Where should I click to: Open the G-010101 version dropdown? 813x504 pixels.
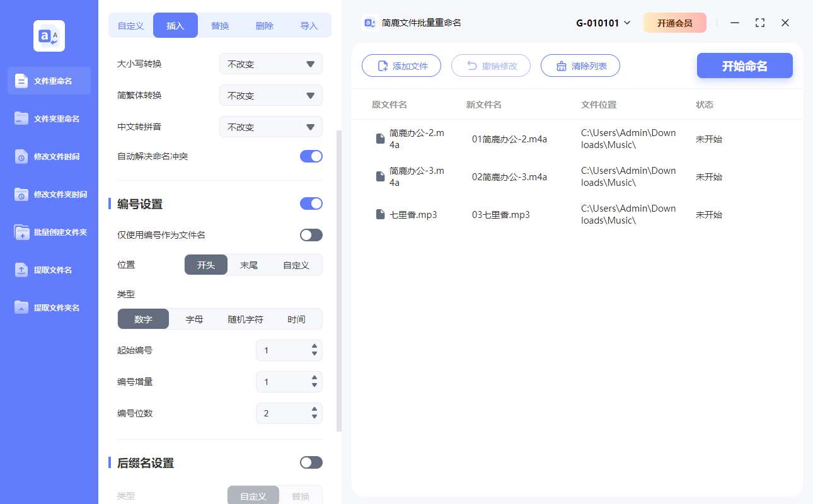point(601,22)
